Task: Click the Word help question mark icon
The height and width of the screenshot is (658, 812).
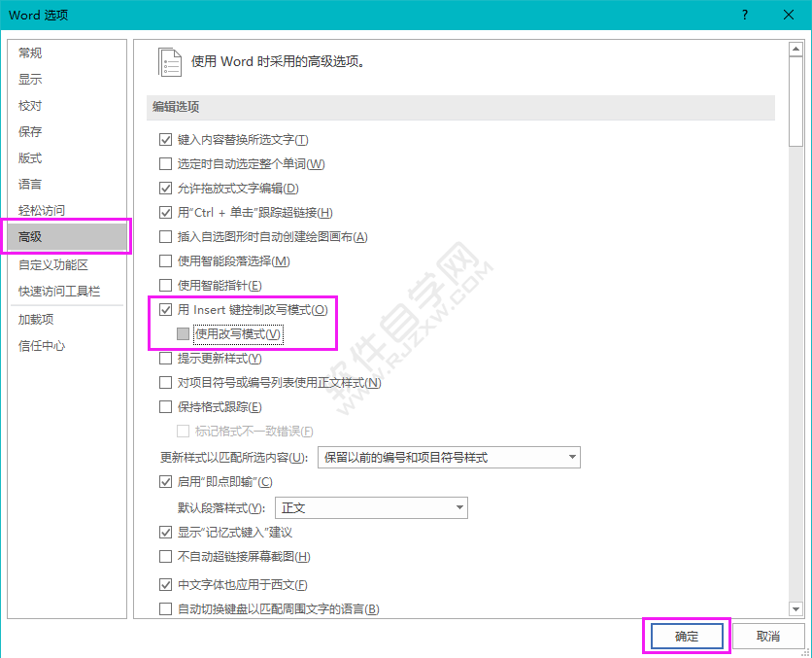Action: click(743, 15)
